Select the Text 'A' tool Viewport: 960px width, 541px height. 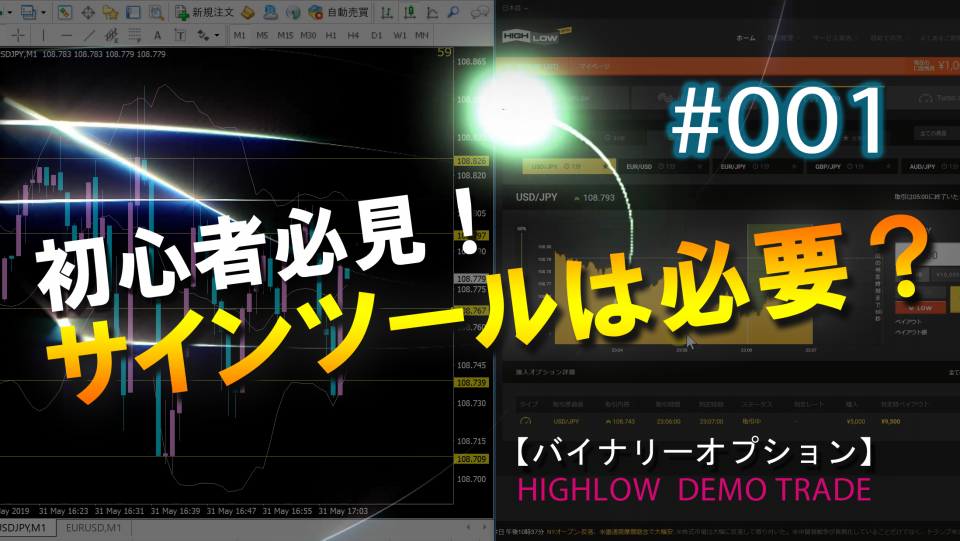point(157,35)
